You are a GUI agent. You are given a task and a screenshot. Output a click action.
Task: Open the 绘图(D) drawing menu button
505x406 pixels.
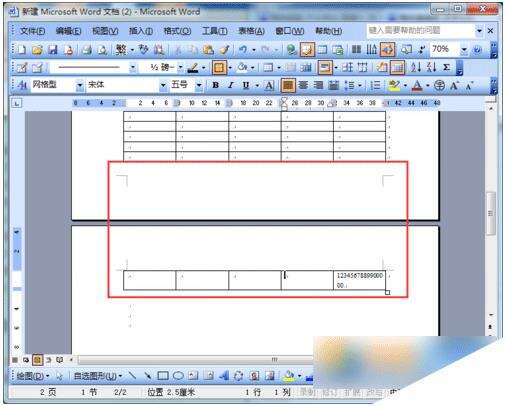[x=32, y=376]
